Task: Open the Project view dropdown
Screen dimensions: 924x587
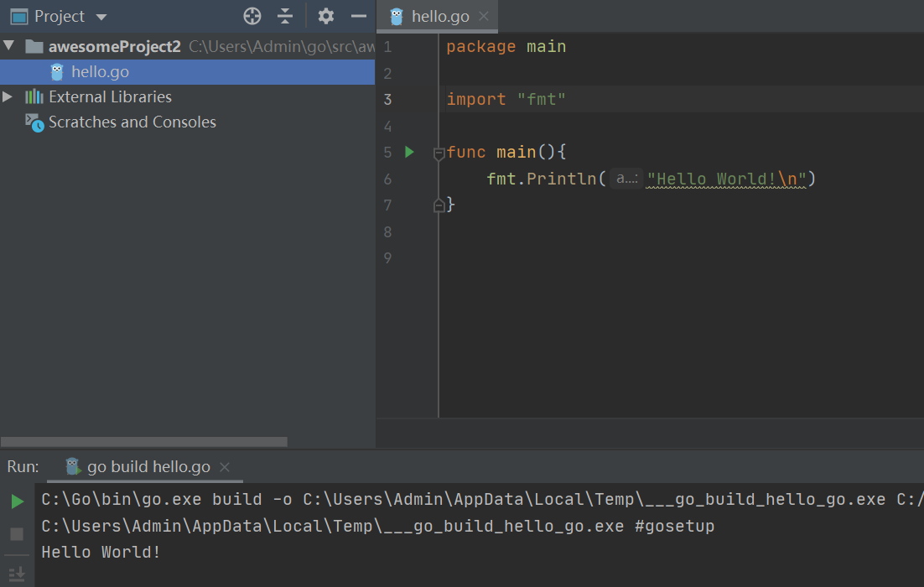Action: (101, 17)
